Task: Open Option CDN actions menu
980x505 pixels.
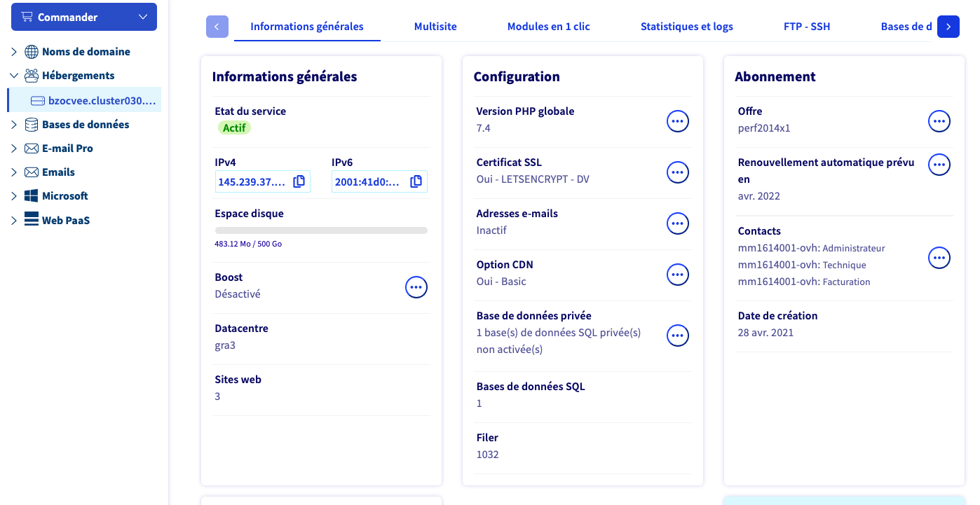Action: (678, 275)
